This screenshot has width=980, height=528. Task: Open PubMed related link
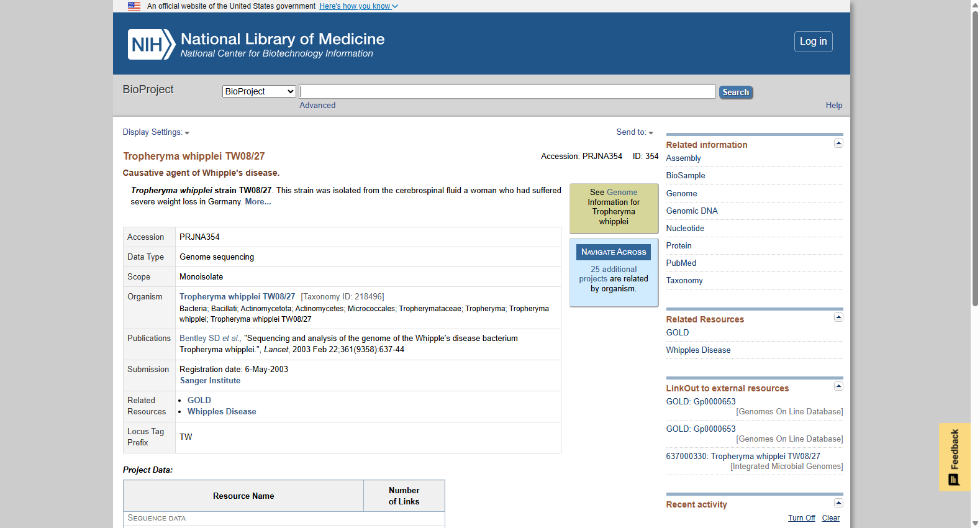681,263
